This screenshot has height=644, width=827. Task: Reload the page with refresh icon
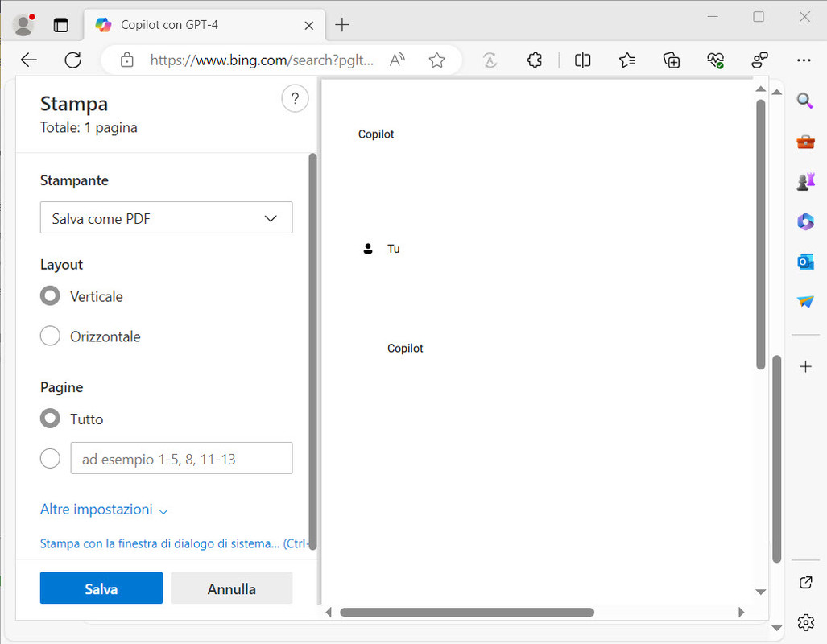pyautogui.click(x=72, y=60)
